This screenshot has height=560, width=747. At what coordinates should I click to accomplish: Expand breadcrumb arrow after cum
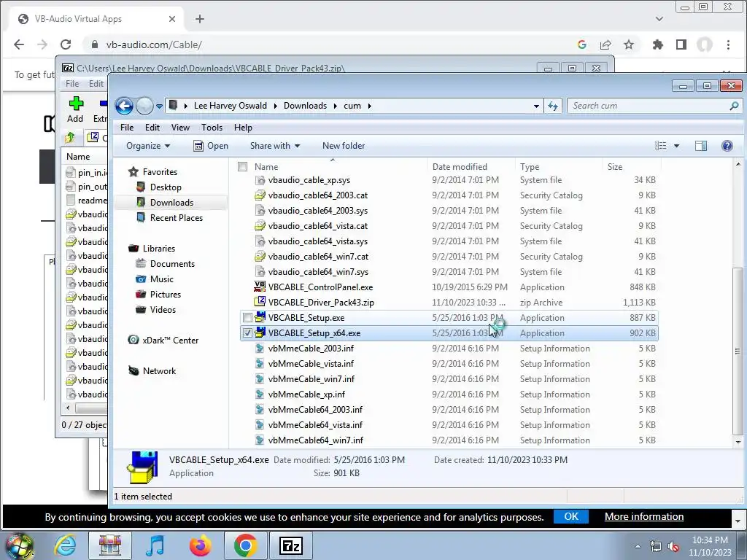(x=369, y=106)
